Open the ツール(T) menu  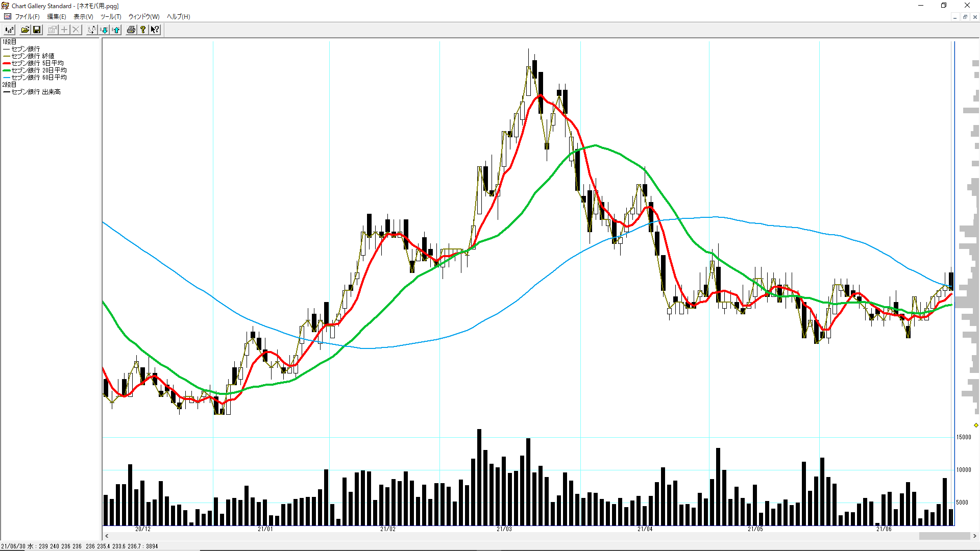point(111,16)
